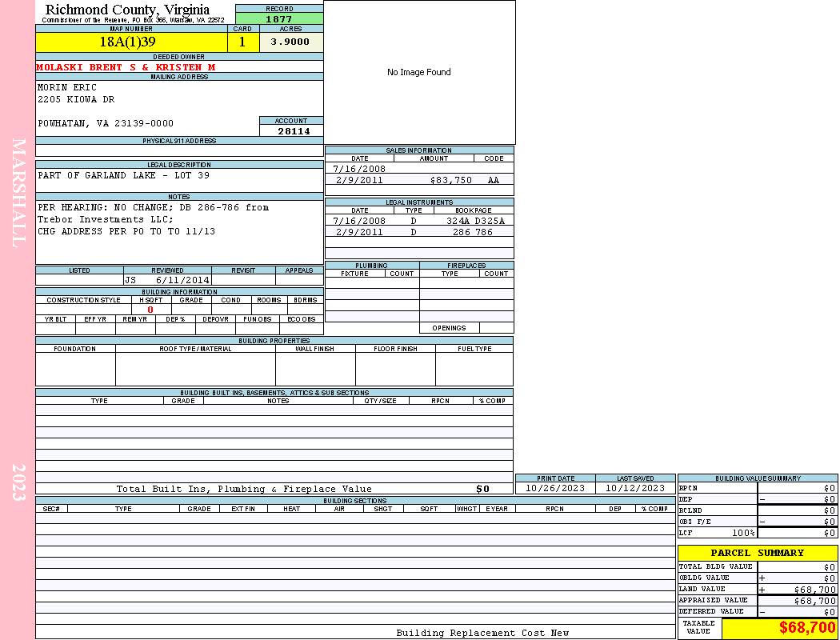
Task: Select the acres value 3.9000
Action: point(290,42)
